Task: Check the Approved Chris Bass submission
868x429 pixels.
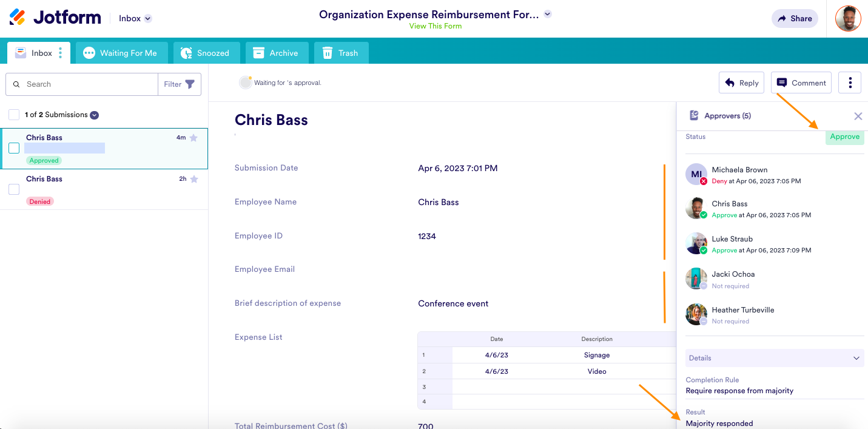Action: pyautogui.click(x=14, y=148)
